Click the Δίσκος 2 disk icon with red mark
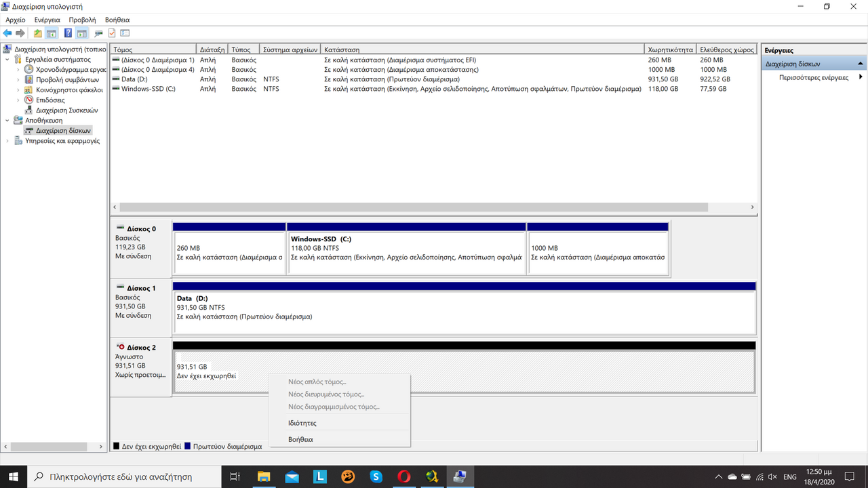Screen dimensions: 868x488 coord(120,347)
